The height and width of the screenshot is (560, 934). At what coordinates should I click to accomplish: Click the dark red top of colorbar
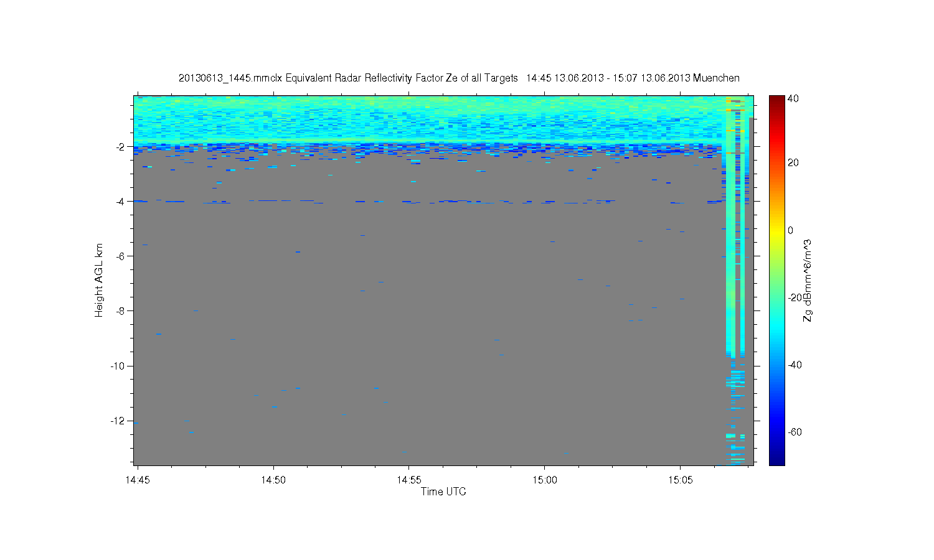pyautogui.click(x=776, y=100)
